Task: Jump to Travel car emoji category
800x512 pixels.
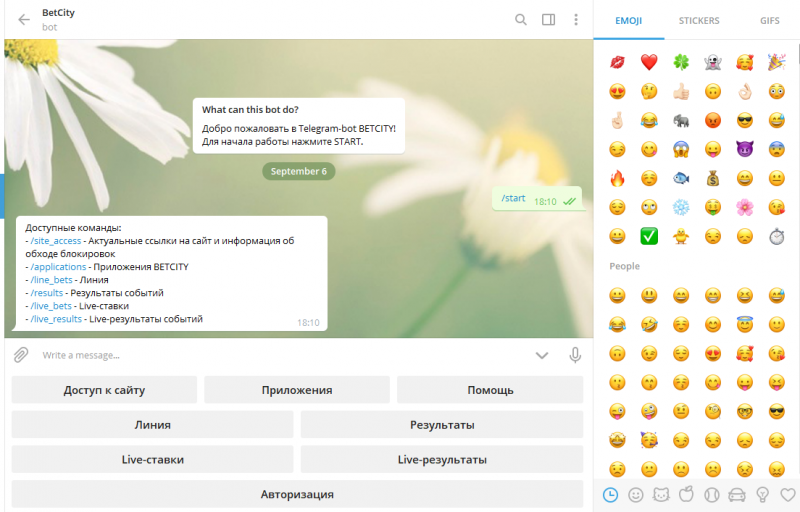Action: (x=737, y=495)
